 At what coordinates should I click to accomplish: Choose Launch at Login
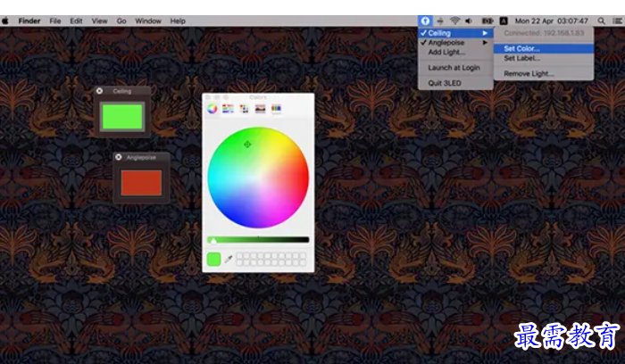[455, 68]
